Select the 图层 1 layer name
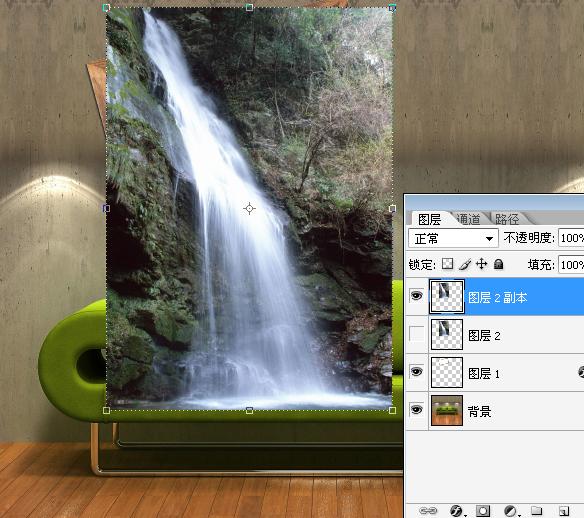This screenshot has width=584, height=518. (x=483, y=373)
